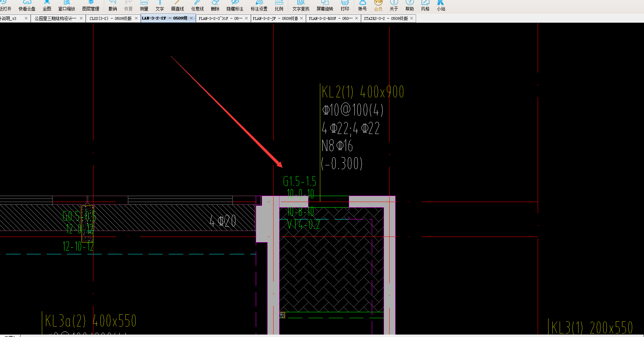Screen dimensions: 644x337
Task: Activate 窗口缩放 window zoom tool
Action: click(67, 6)
